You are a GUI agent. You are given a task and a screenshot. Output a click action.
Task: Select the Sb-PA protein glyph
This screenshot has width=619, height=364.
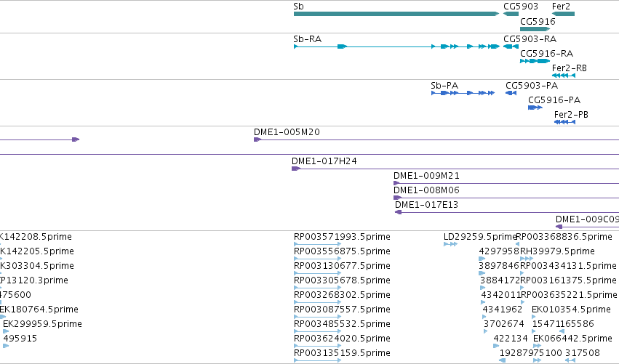463,93
